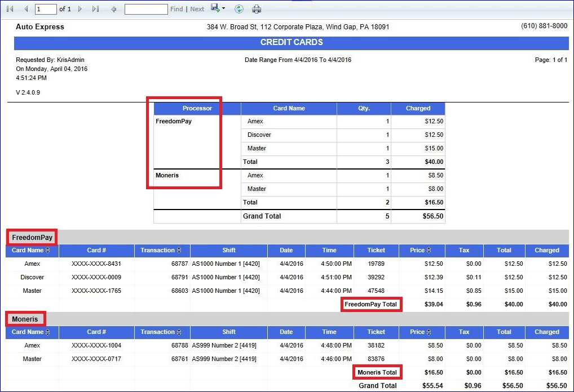This screenshot has width=574, height=392.
Task: Sort Moneris section by Price
Action: (429, 332)
